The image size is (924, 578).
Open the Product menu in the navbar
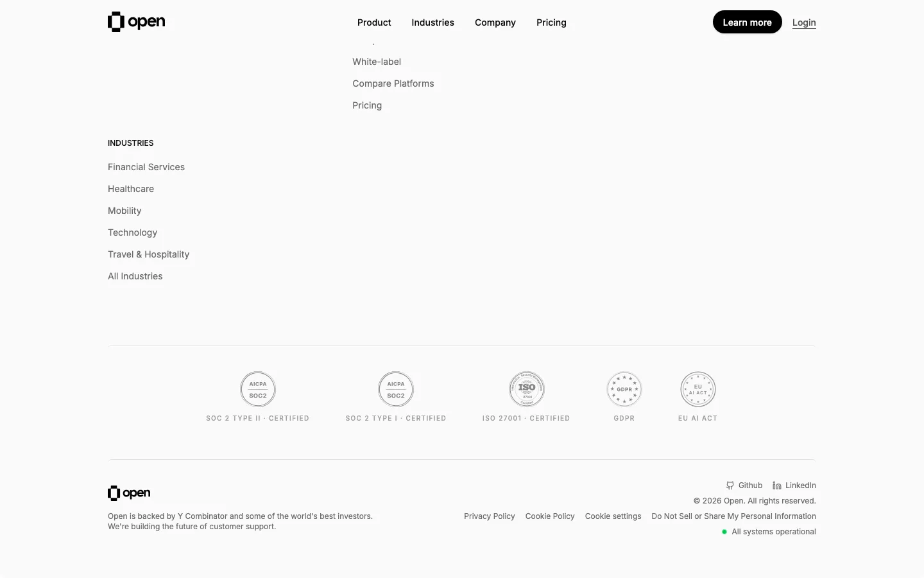coord(374,22)
